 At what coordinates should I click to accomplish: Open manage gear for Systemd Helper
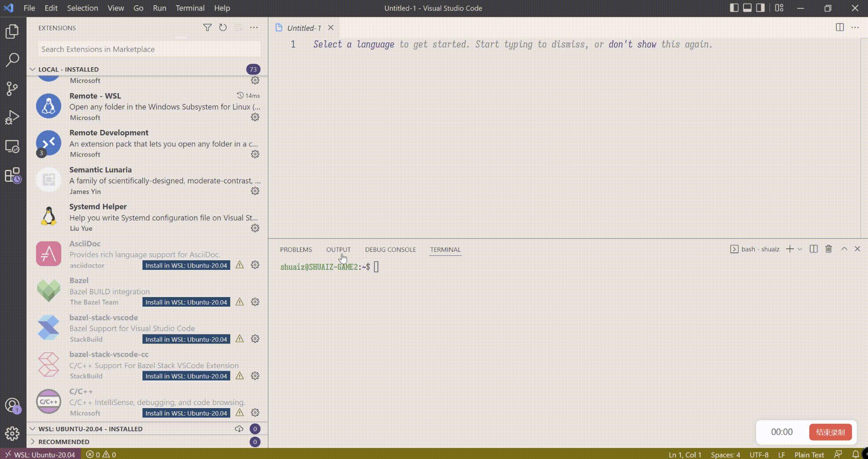(x=255, y=228)
